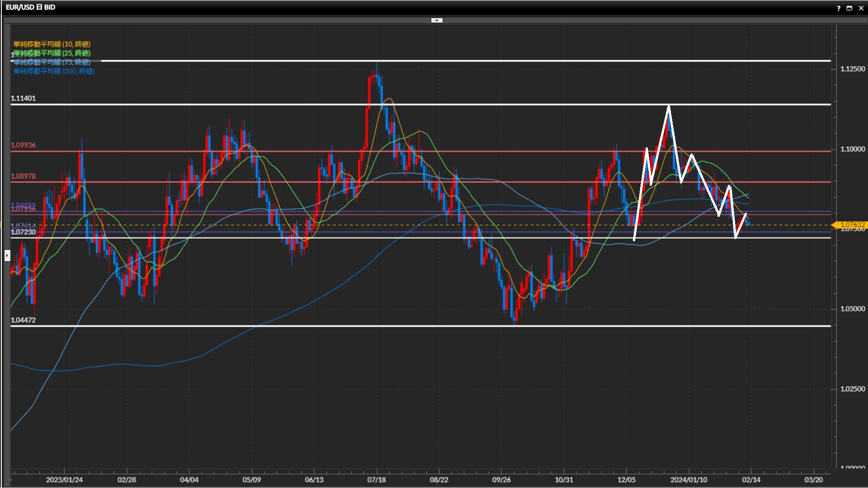Click 1.10000 on the price scale
The image size is (868, 488).
(852, 149)
